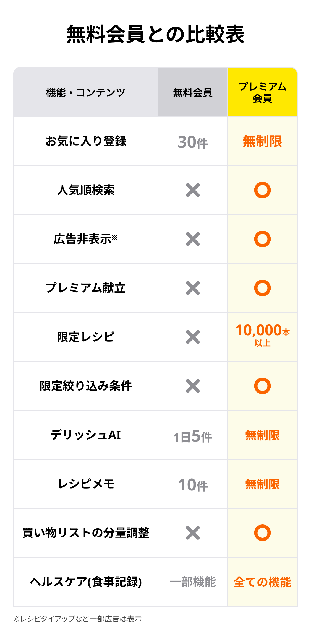
Task: Click the orange circle for 広告非表示
Action: 262,239
